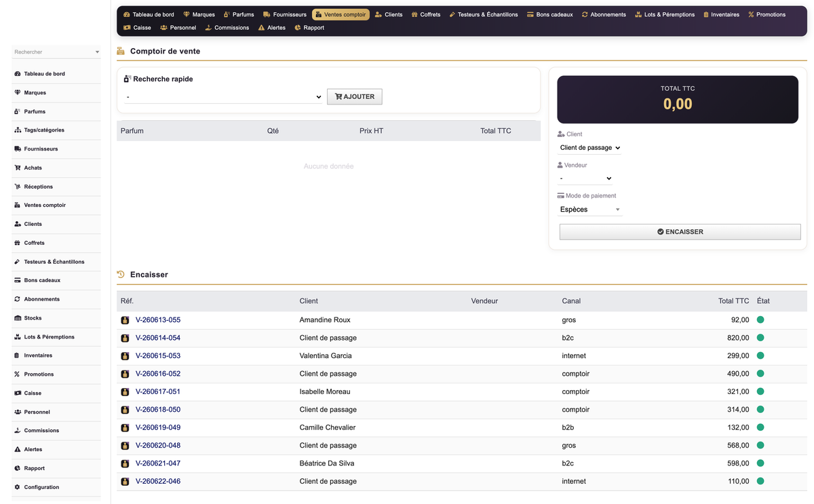Image resolution: width=814 pixels, height=504 pixels.
Task: Click the Promotions percent icon in the sidebar
Action: [17, 374]
